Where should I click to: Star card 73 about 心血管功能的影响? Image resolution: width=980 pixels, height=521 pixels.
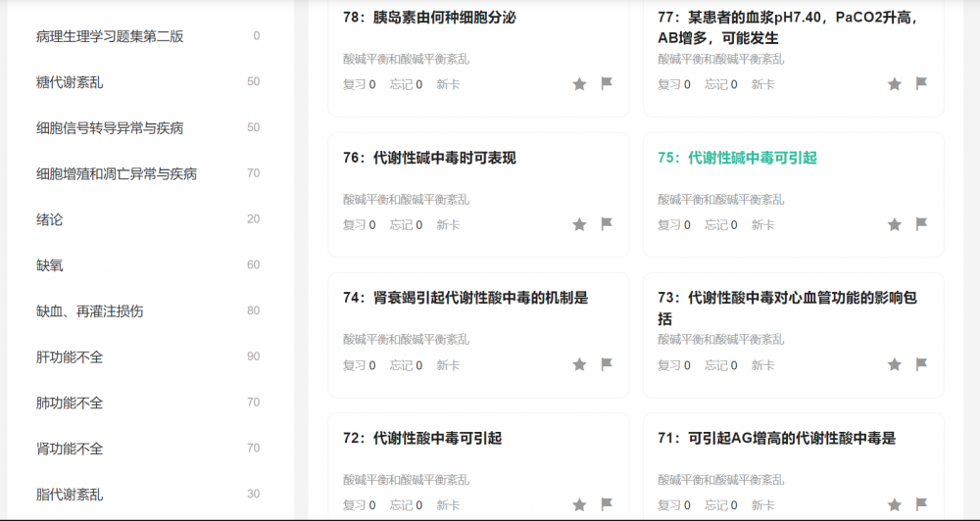[x=895, y=364]
